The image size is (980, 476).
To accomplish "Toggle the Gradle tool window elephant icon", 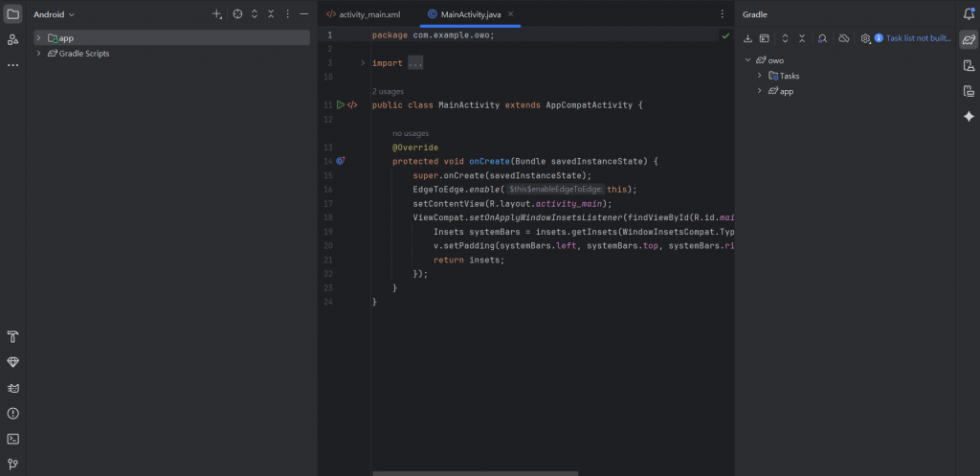I will [x=969, y=40].
